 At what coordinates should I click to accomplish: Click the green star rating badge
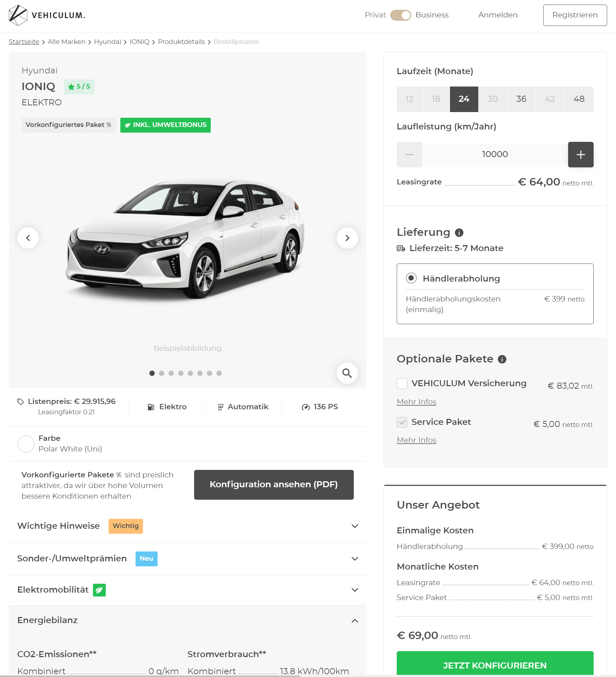pyautogui.click(x=79, y=87)
